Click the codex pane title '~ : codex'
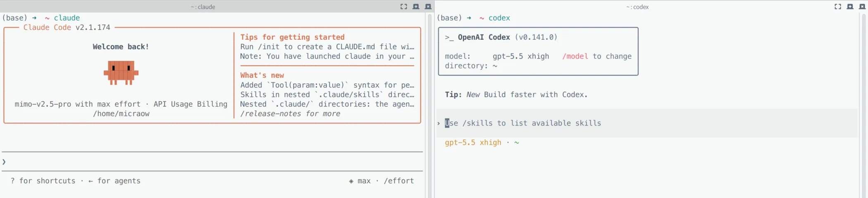This screenshot has height=198, width=868. 637,7
